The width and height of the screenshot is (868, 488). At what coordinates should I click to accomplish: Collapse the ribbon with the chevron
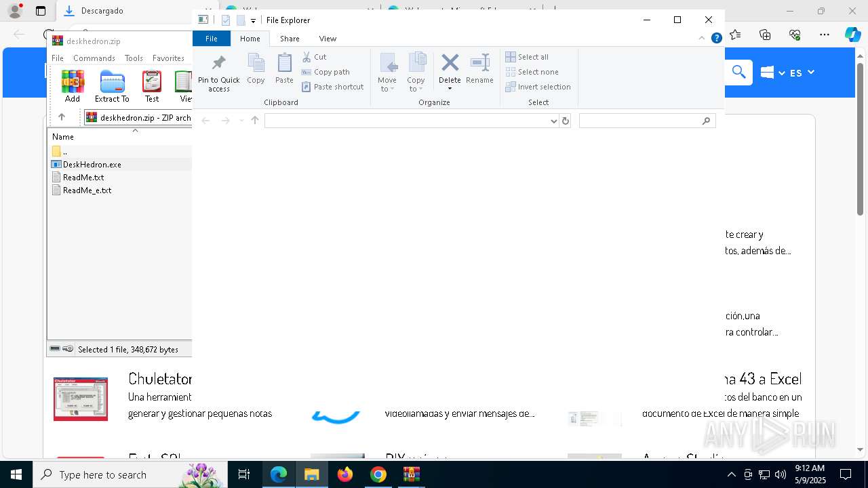coord(702,39)
